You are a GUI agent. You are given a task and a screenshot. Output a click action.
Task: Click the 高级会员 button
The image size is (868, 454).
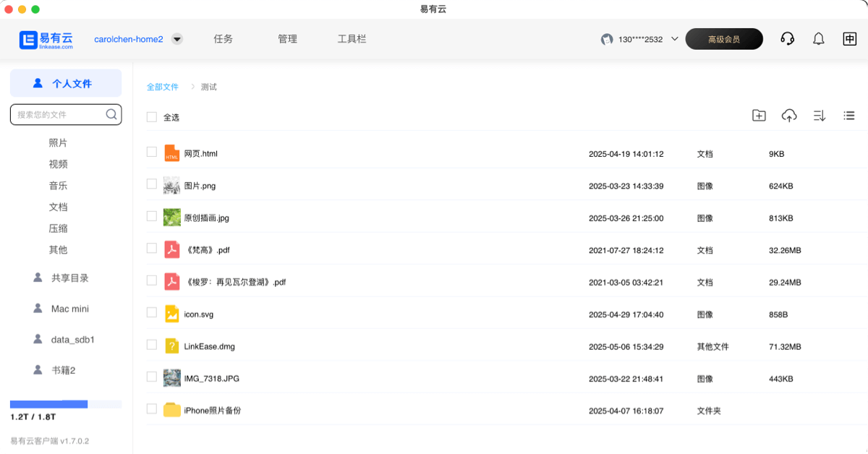(x=724, y=39)
